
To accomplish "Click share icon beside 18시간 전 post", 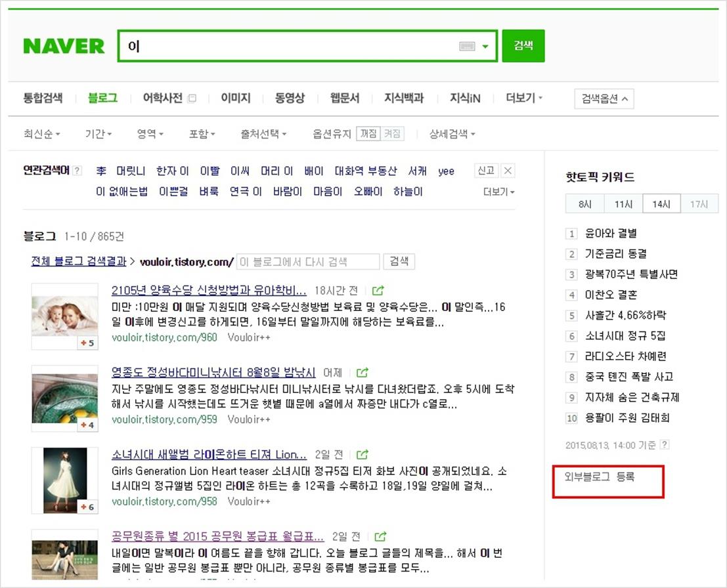I will click(x=378, y=291).
